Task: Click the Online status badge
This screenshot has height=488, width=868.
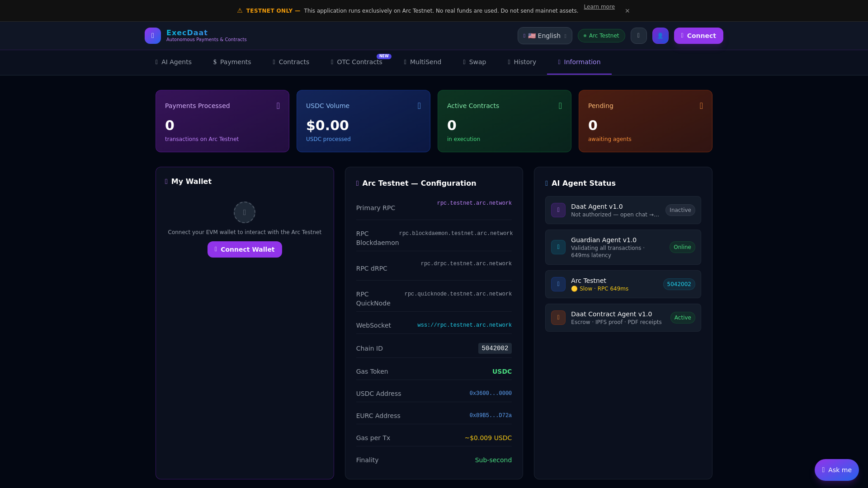Action: [x=682, y=247]
